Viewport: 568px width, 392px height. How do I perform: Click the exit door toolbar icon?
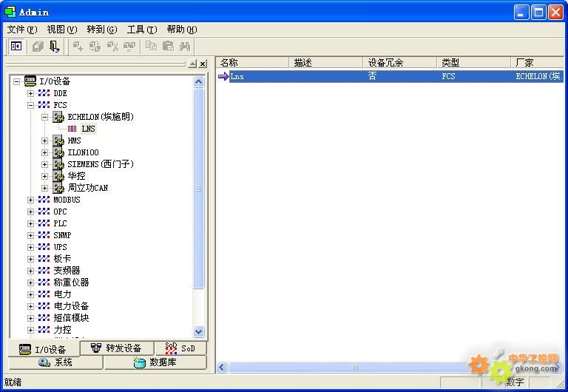(54, 47)
